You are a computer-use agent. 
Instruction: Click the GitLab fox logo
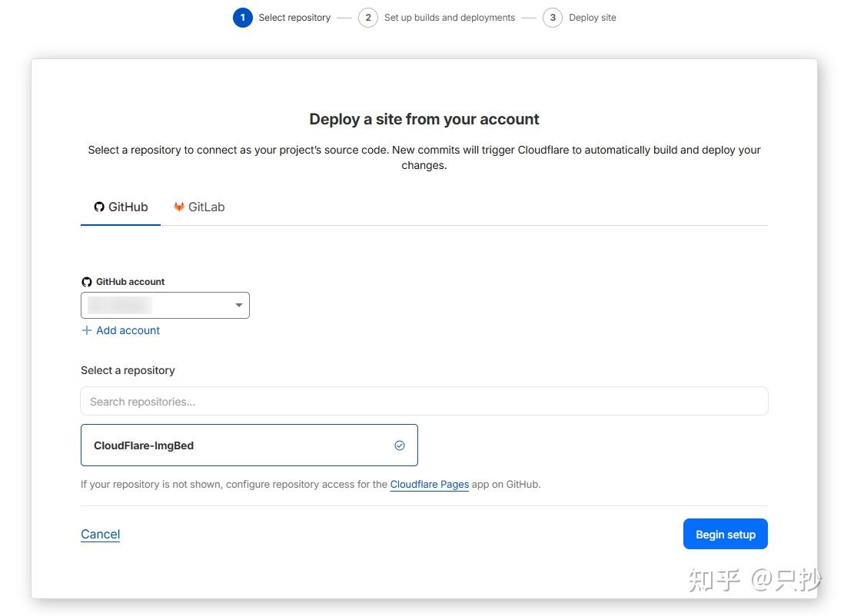coord(179,207)
